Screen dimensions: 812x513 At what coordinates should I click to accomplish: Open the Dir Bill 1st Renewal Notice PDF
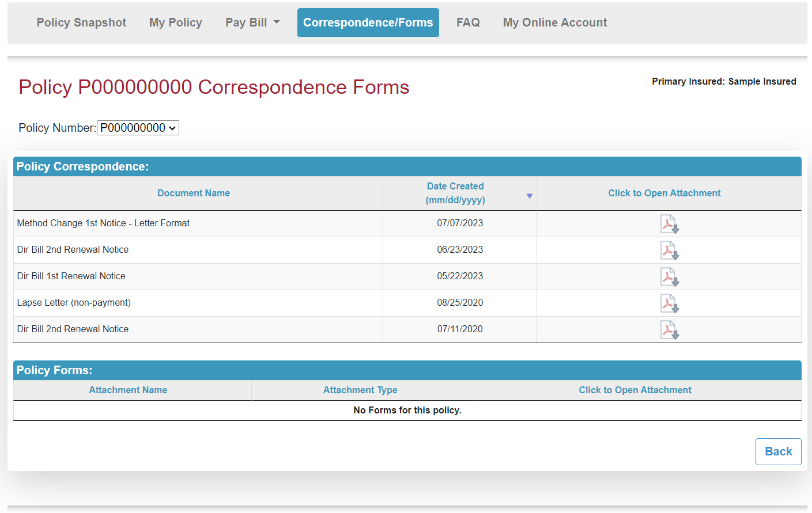pos(669,276)
